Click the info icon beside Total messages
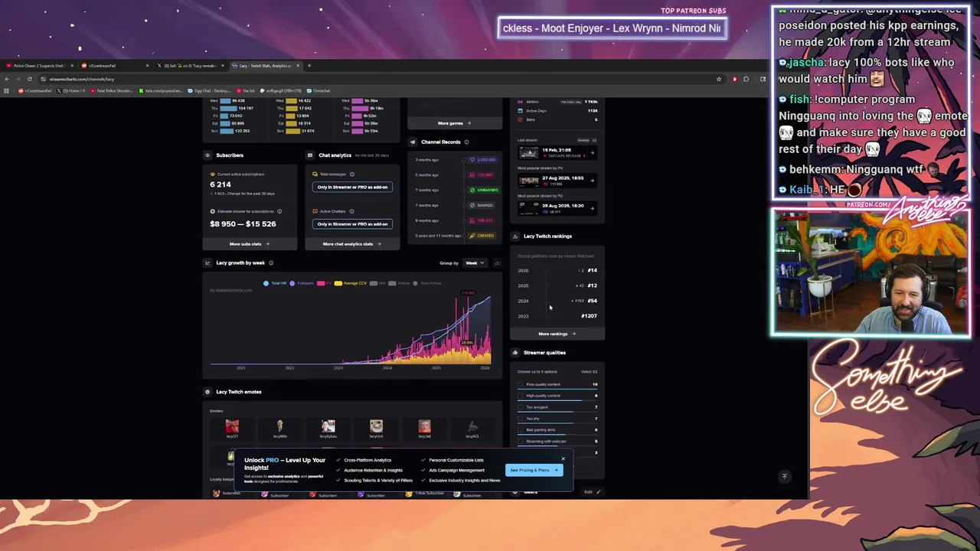This screenshot has height=551, width=980. point(352,174)
